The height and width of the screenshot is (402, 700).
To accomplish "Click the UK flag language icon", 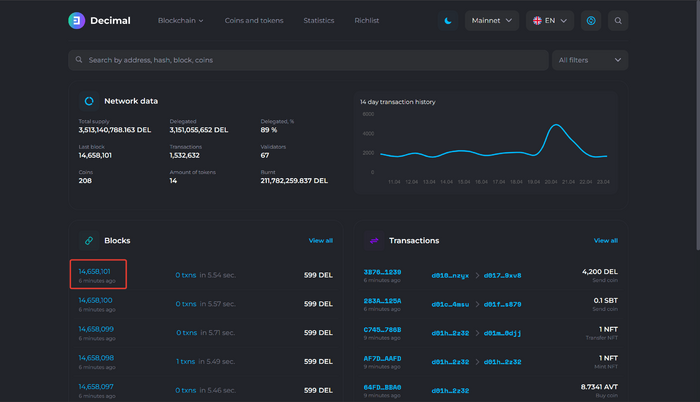I will [537, 21].
